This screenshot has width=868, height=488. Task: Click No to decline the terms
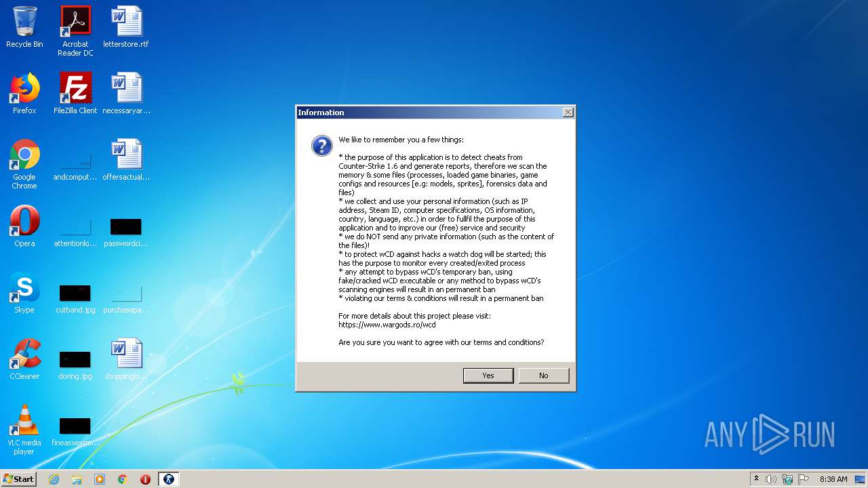[544, 375]
